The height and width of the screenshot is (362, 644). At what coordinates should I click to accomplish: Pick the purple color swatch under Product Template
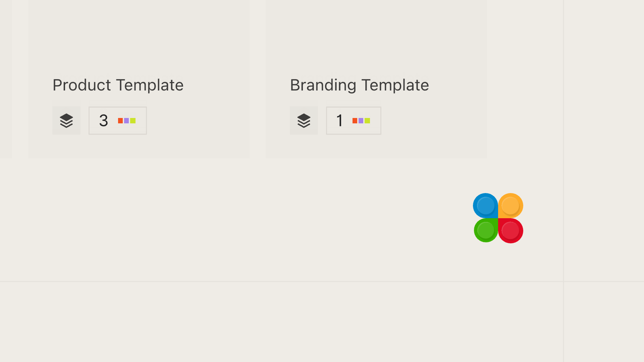click(126, 121)
